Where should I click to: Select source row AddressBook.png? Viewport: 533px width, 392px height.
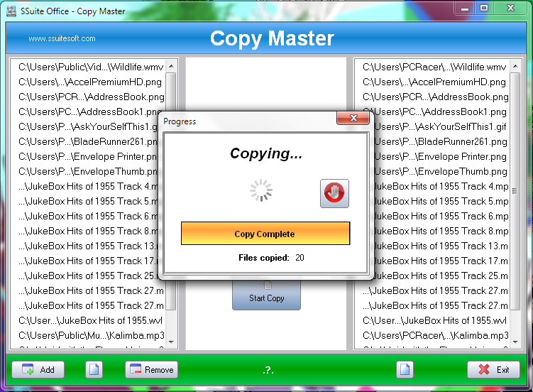92,97
